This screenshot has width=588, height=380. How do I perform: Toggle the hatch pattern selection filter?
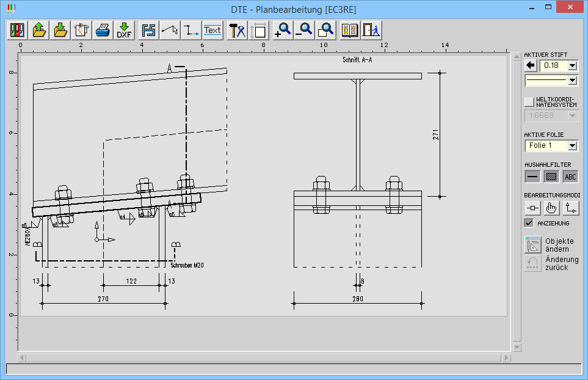[x=551, y=177]
